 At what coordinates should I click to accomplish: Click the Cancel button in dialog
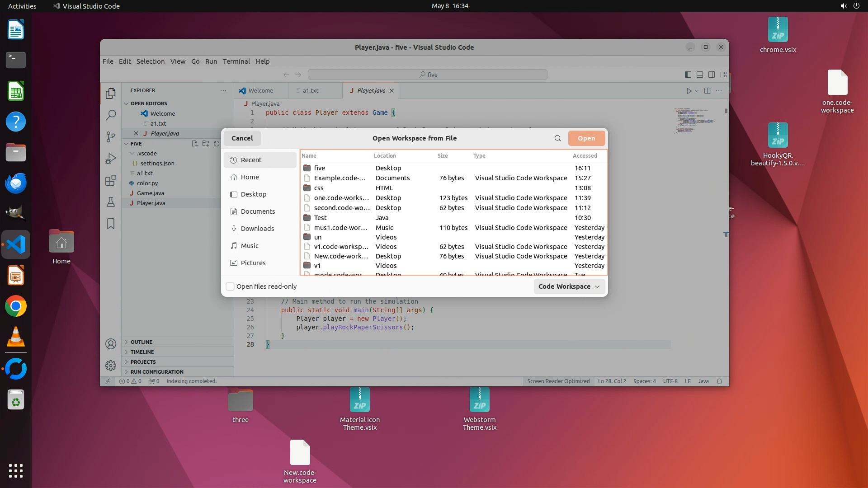[242, 138]
